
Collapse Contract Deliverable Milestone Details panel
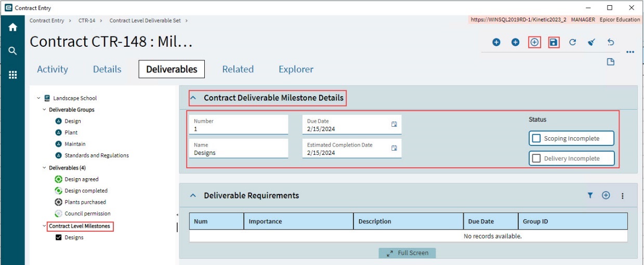point(193,98)
